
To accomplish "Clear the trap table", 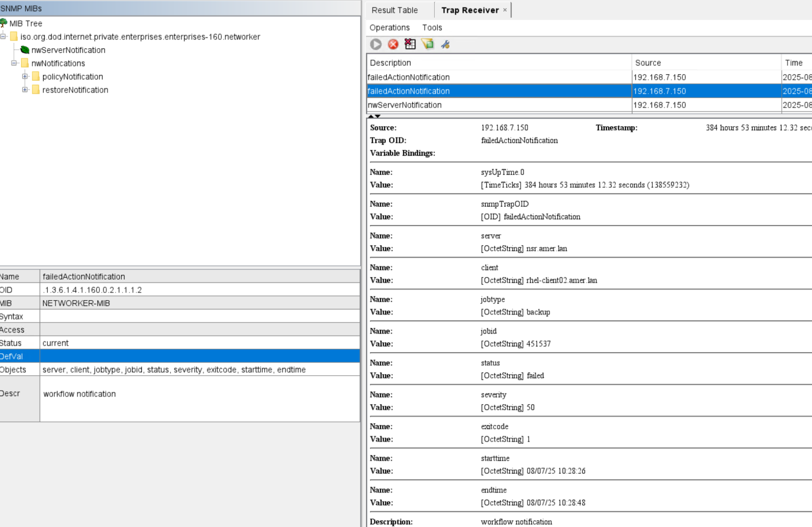I will coord(410,44).
